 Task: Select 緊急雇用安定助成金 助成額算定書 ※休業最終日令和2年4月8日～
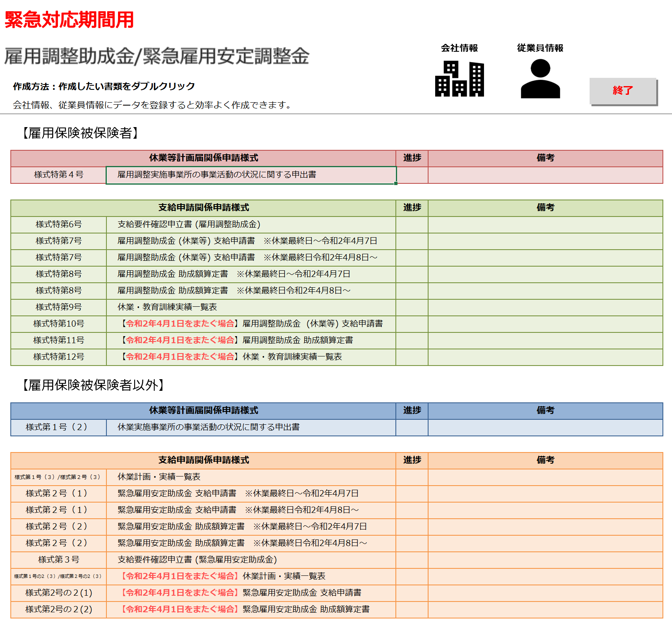251,544
